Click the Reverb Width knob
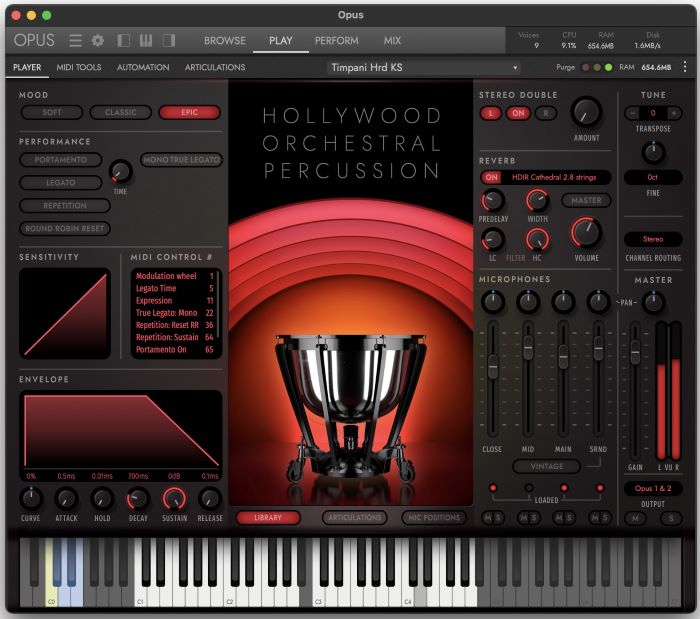 (x=537, y=200)
